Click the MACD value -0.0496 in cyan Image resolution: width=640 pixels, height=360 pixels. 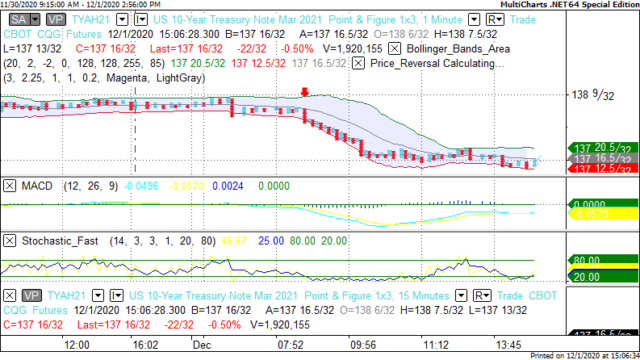pyautogui.click(x=141, y=186)
